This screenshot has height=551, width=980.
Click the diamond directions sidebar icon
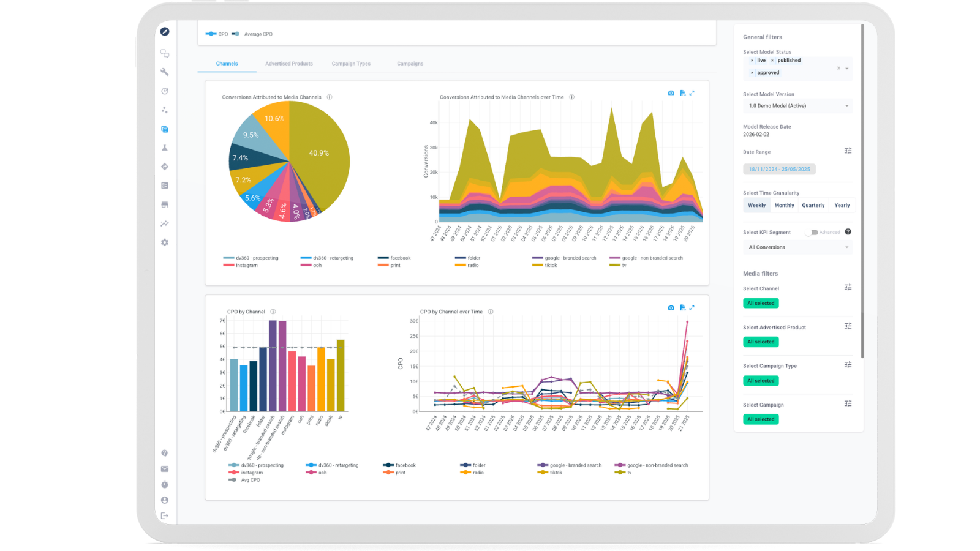(165, 167)
